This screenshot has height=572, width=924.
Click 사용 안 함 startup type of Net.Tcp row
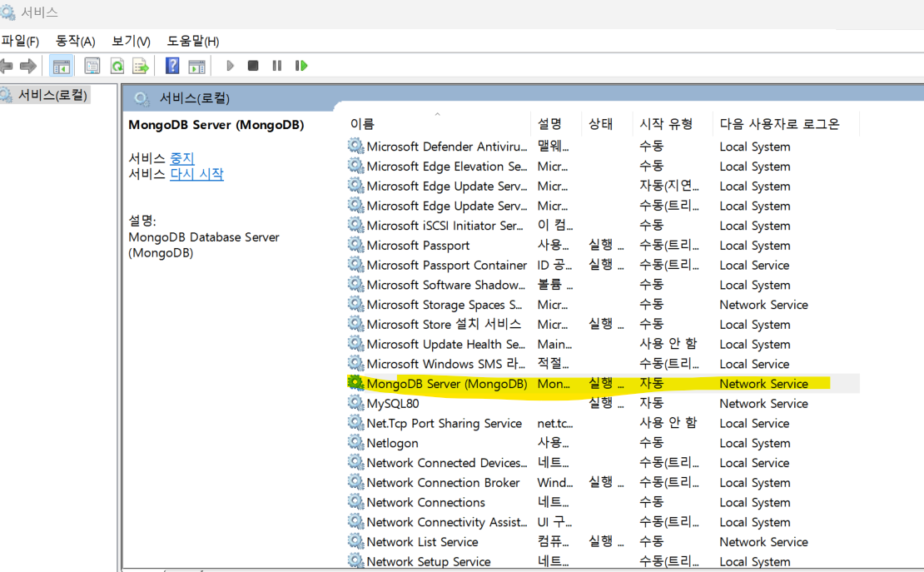(x=668, y=423)
